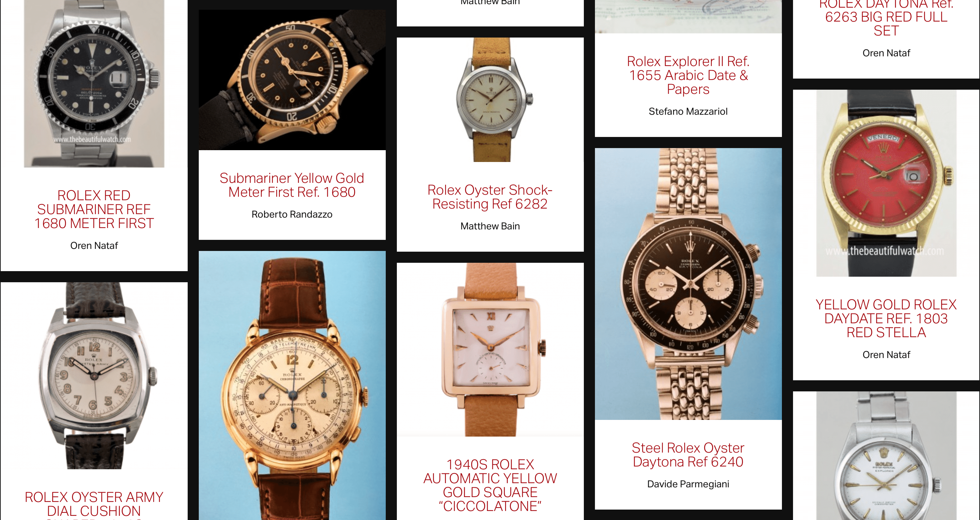Open the gold chronograph on brown strap photo
Viewport: 980px width, 520px height.
[292, 385]
